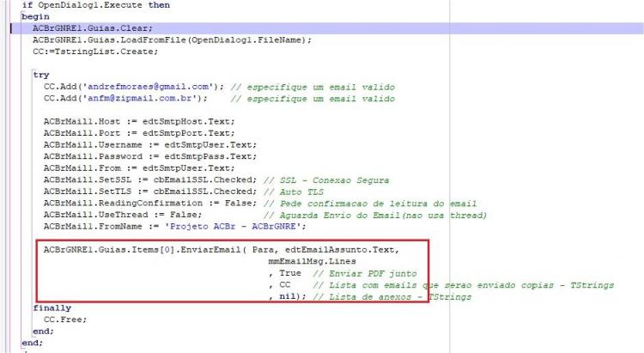Image resolution: width=644 pixels, height=353 pixels.
Task: Click the ACBrMail1.Port assignment line
Action: coord(139,133)
